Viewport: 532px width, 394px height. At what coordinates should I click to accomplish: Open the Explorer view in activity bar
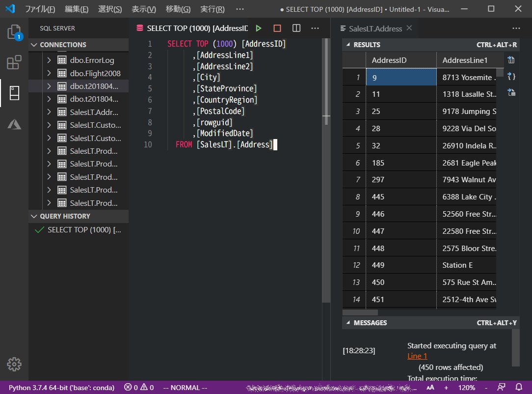pyautogui.click(x=14, y=32)
